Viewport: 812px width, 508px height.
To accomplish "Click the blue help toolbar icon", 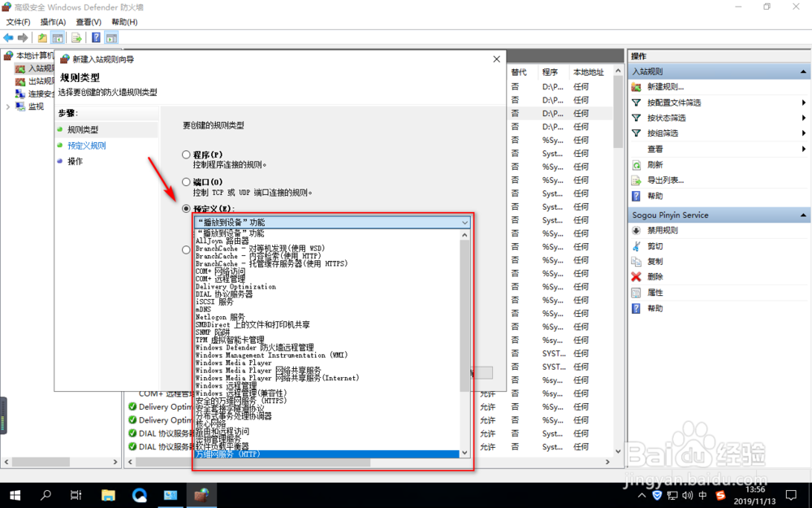I will [x=96, y=38].
